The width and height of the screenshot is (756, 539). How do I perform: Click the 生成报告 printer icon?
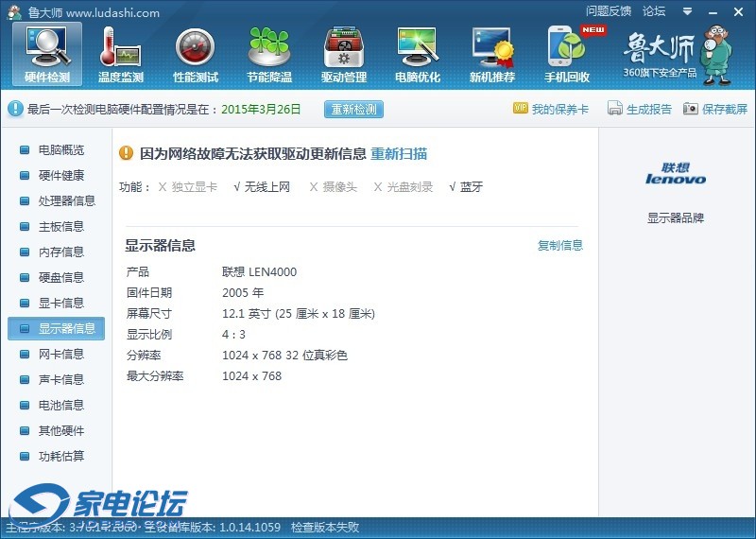[x=615, y=108]
